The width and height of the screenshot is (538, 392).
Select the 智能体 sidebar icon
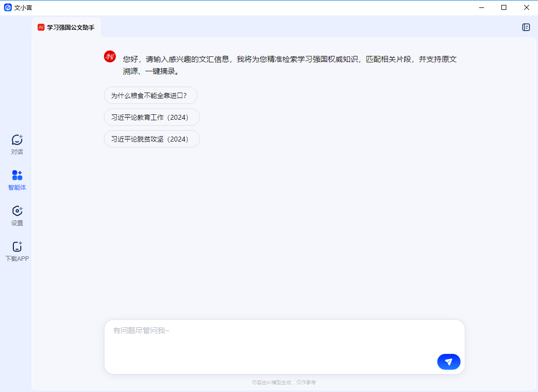17,179
